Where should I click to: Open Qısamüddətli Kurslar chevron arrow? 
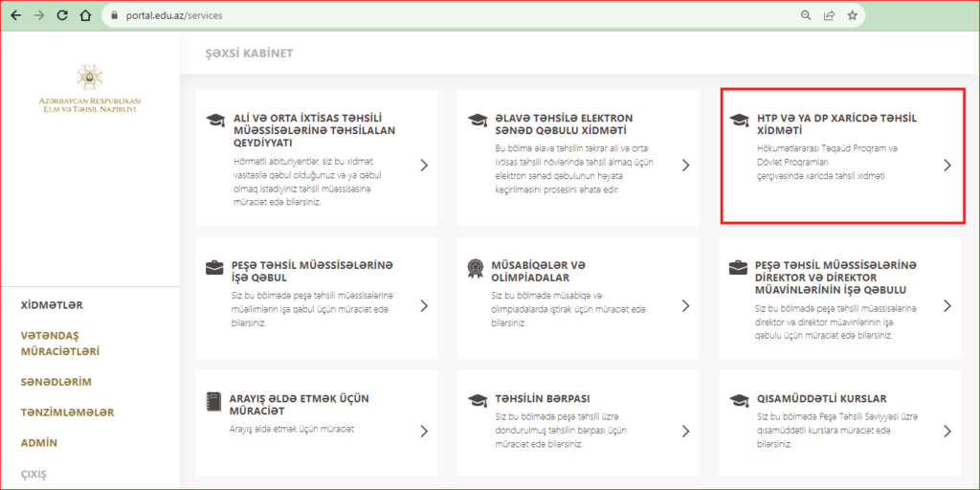947,431
